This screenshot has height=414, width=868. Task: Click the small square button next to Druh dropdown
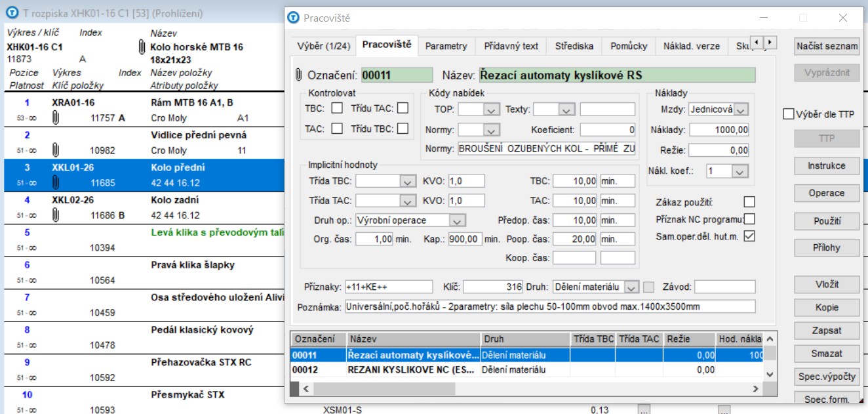point(649,287)
